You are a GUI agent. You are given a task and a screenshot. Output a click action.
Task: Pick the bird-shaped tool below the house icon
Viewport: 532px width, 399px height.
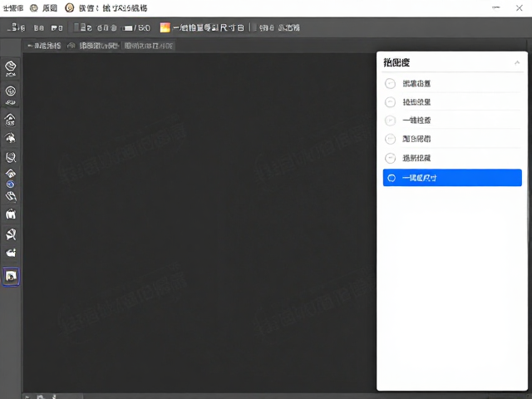click(11, 138)
